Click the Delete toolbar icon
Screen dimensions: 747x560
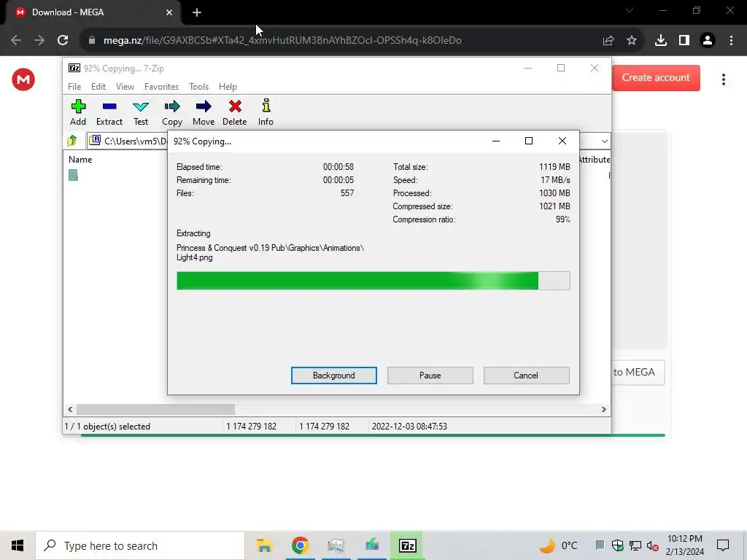click(x=234, y=112)
